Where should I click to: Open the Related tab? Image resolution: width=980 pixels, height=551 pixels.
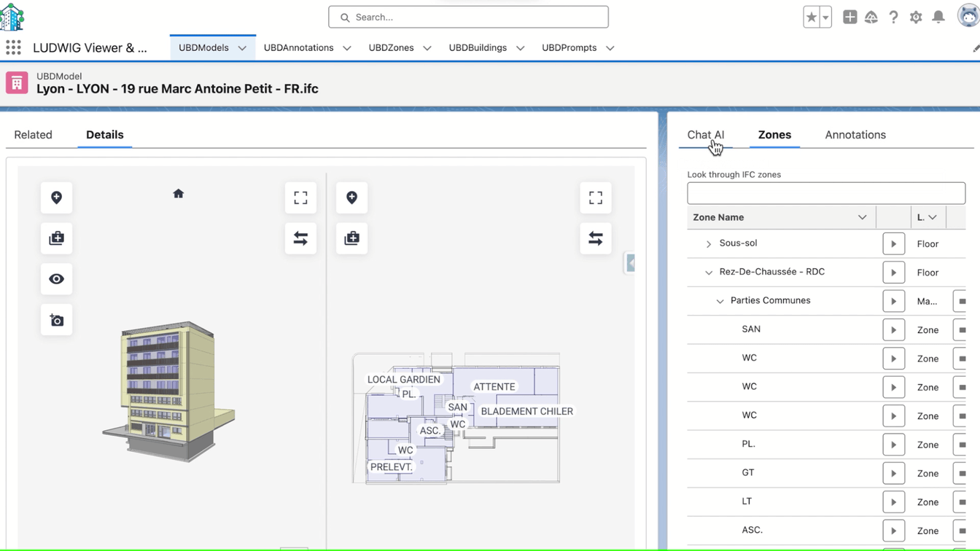[33, 135]
